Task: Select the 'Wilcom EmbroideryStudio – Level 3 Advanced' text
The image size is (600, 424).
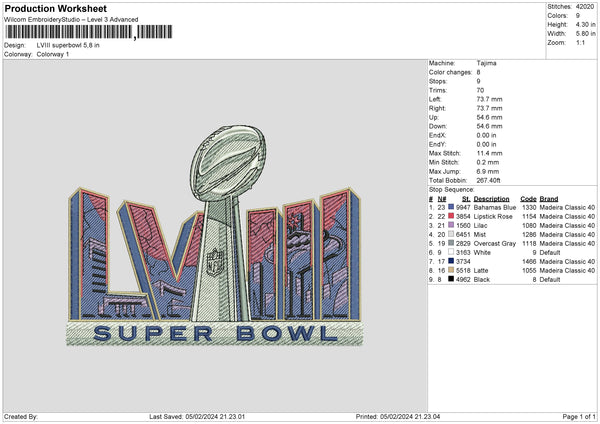Action: click(71, 20)
